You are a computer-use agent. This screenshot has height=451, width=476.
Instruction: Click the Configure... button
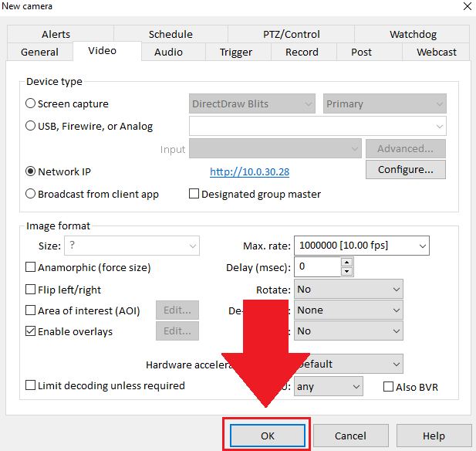click(x=405, y=169)
